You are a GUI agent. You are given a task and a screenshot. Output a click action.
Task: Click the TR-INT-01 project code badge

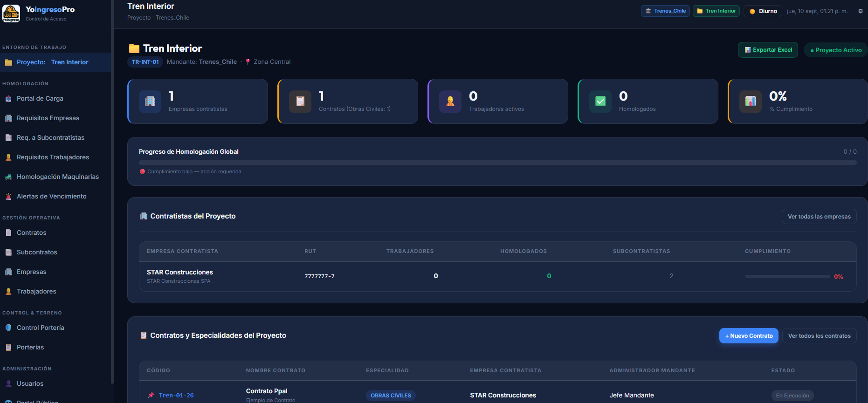[145, 62]
